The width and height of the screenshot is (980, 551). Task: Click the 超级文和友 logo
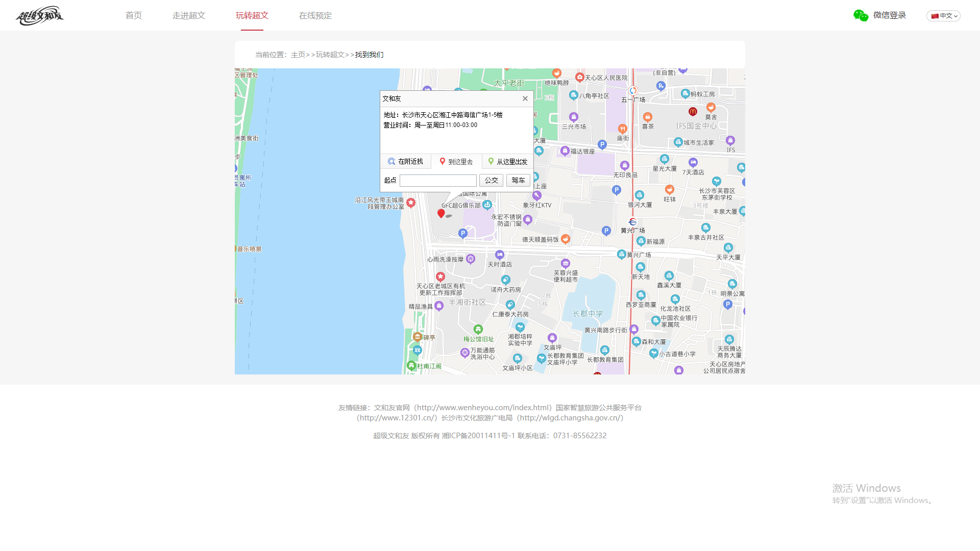[40, 15]
